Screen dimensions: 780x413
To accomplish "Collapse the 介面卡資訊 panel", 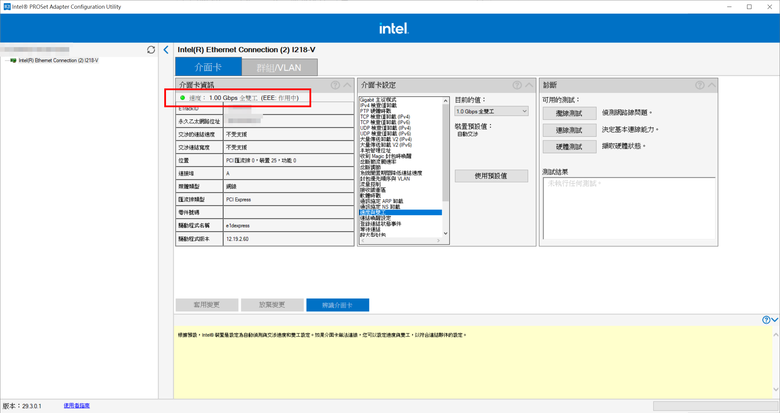I will click(348, 85).
